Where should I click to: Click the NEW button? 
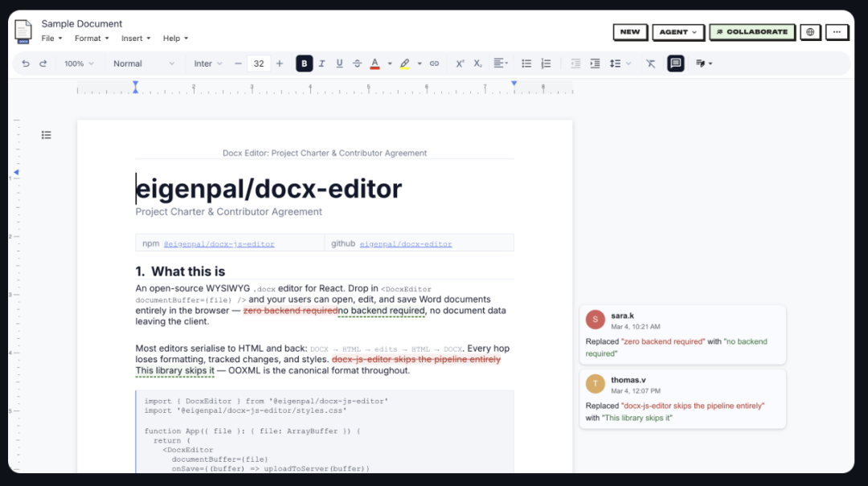click(x=630, y=32)
